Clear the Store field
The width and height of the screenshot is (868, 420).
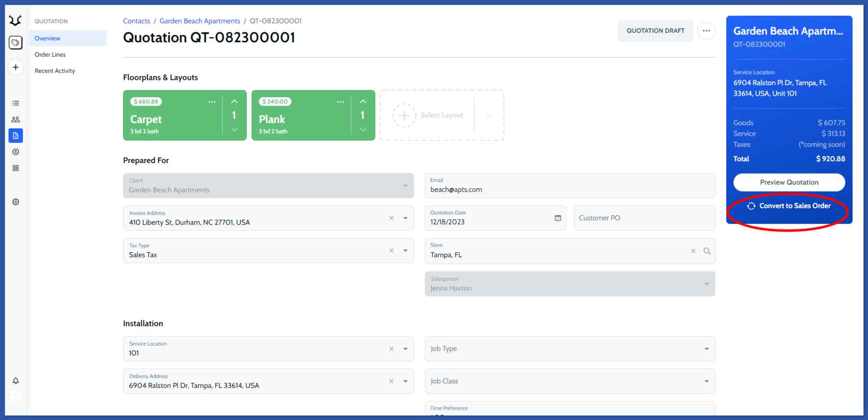[x=693, y=251]
